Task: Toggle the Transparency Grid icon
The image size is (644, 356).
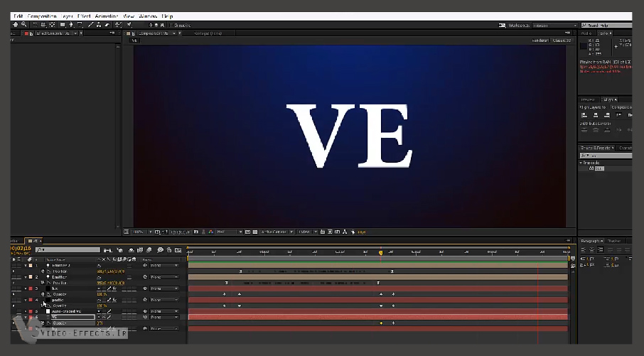Action: (255, 232)
